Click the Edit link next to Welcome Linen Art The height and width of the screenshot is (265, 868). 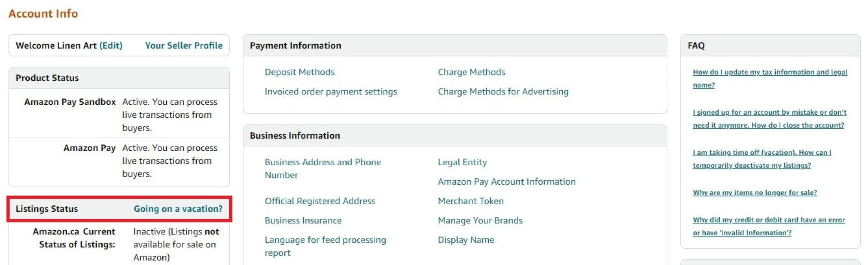click(x=111, y=45)
